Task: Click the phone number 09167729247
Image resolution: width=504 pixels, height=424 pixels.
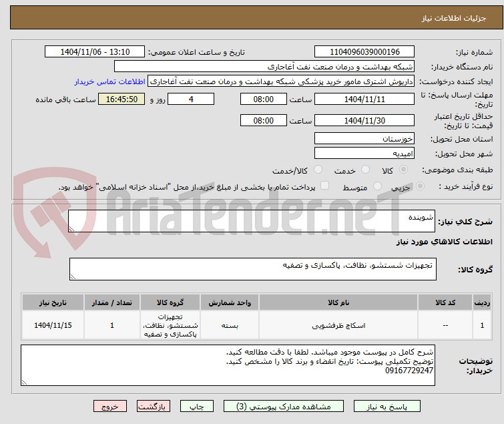Action: [409, 371]
